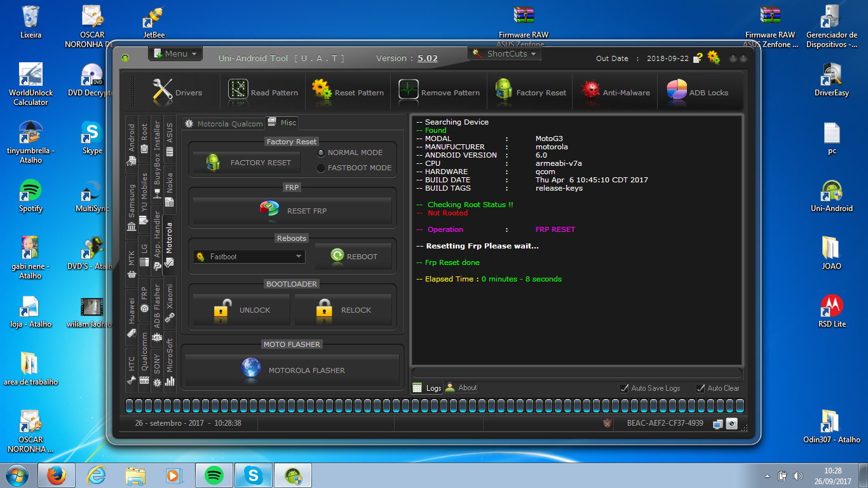Click the green status LED at top left
This screenshot has width=868, height=488.
[x=126, y=58]
